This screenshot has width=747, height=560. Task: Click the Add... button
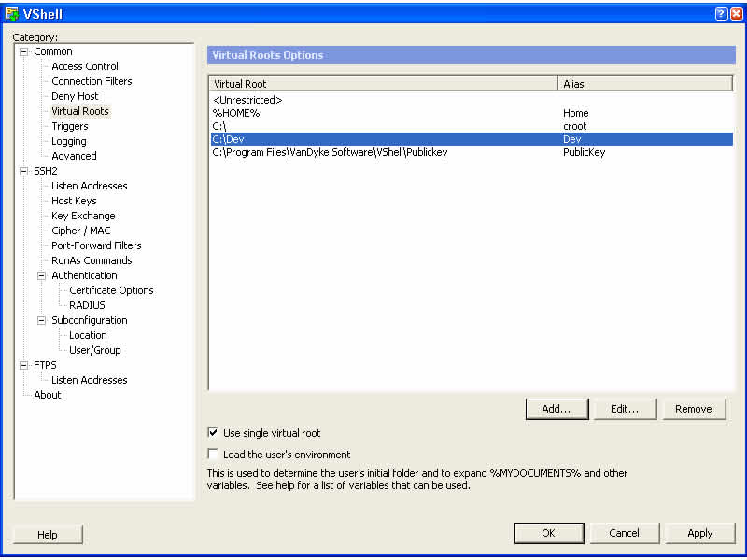[x=557, y=409]
